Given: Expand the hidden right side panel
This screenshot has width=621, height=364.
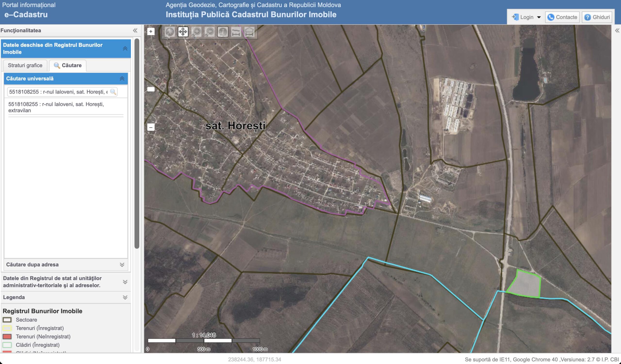Looking at the screenshot, I should (x=617, y=31).
